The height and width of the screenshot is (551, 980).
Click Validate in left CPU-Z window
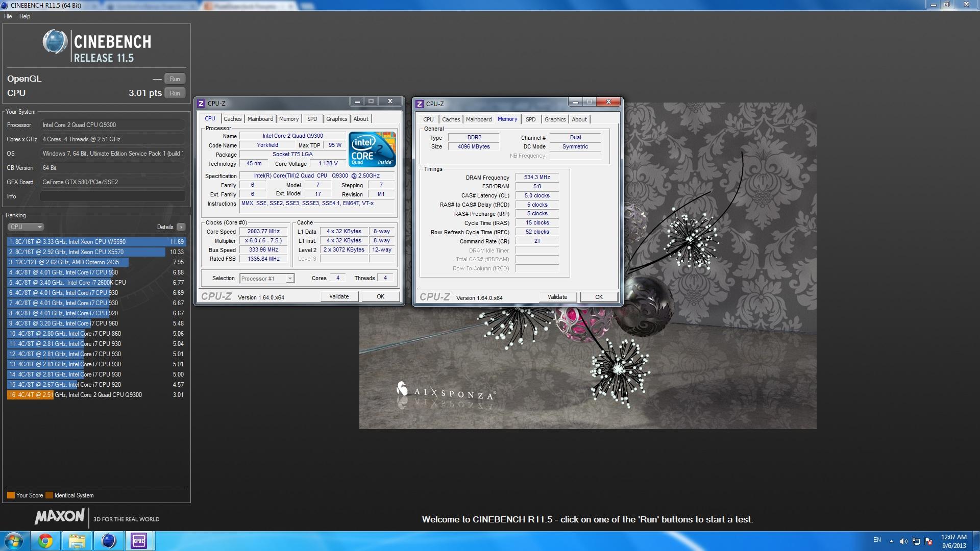point(339,296)
